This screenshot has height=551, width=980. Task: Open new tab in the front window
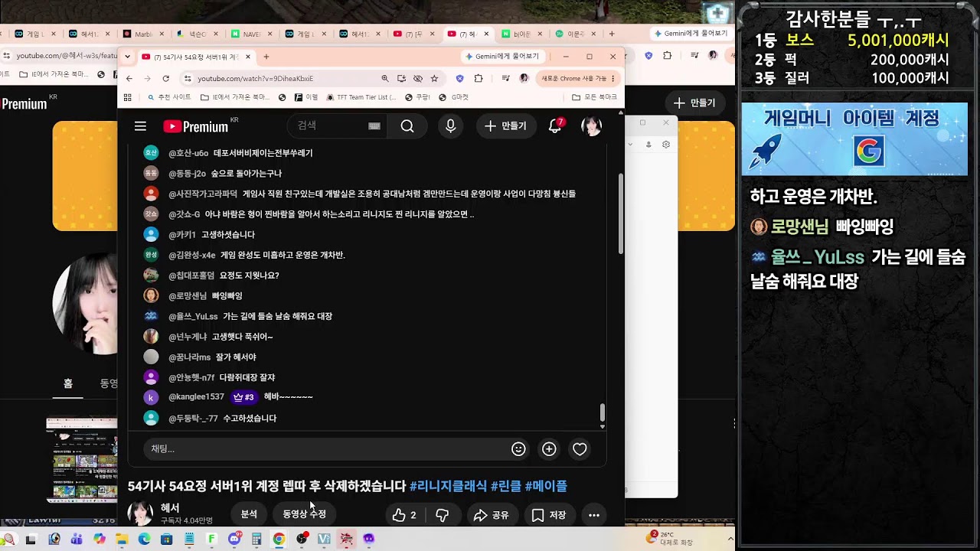click(x=266, y=57)
